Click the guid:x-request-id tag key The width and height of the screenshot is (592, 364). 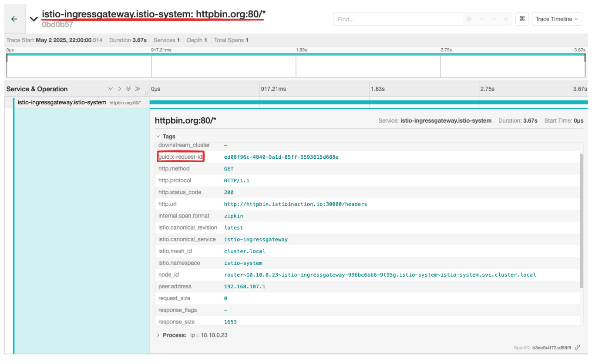click(181, 157)
